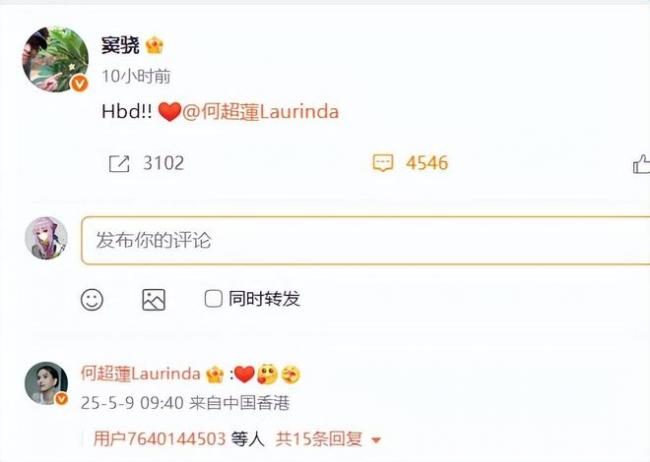Open the @何超莲Laurinda mention link
This screenshot has width=650, height=462.
pyautogui.click(x=260, y=112)
